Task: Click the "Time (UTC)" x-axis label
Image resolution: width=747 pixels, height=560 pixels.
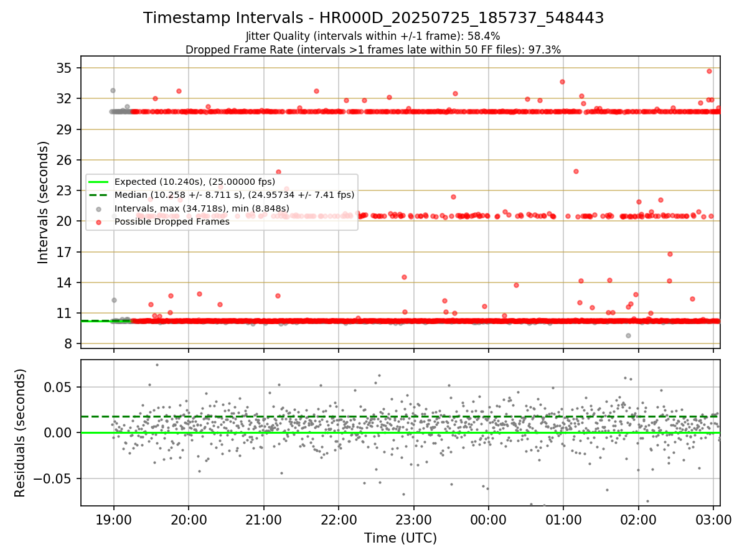Action: (400, 538)
